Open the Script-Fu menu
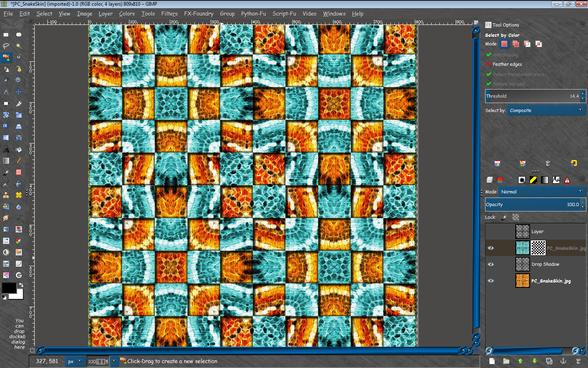588x368 pixels. click(x=285, y=13)
